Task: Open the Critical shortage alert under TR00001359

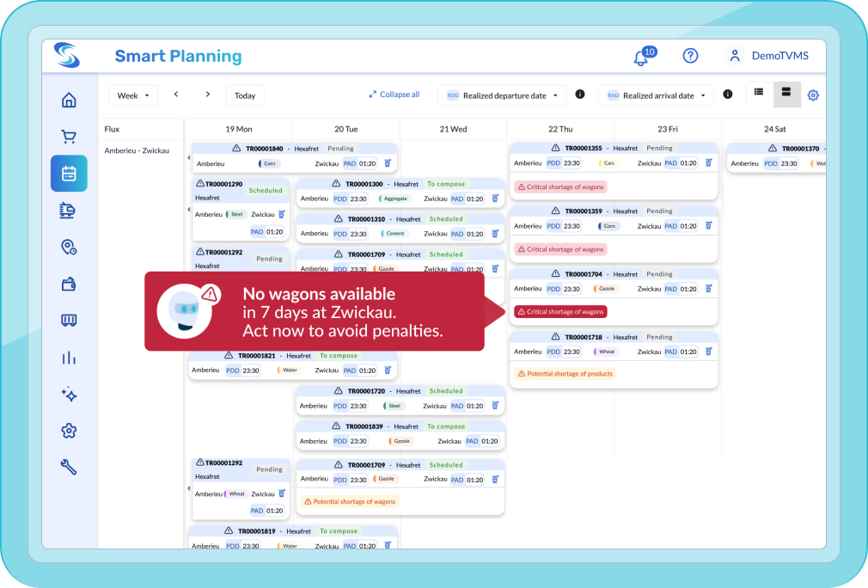Action: click(560, 249)
